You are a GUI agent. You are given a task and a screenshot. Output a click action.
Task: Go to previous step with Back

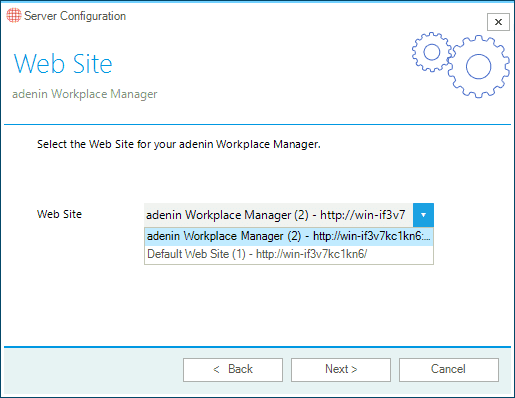point(233,369)
